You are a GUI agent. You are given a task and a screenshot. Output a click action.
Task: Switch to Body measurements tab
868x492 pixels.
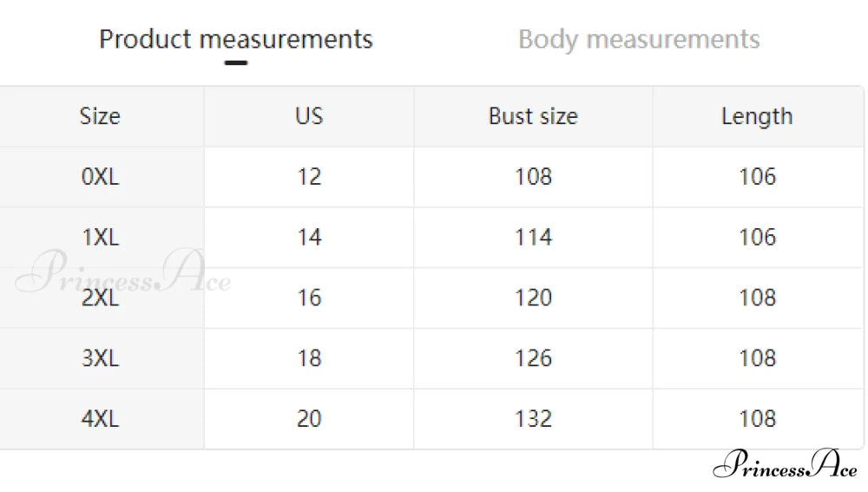click(x=639, y=40)
